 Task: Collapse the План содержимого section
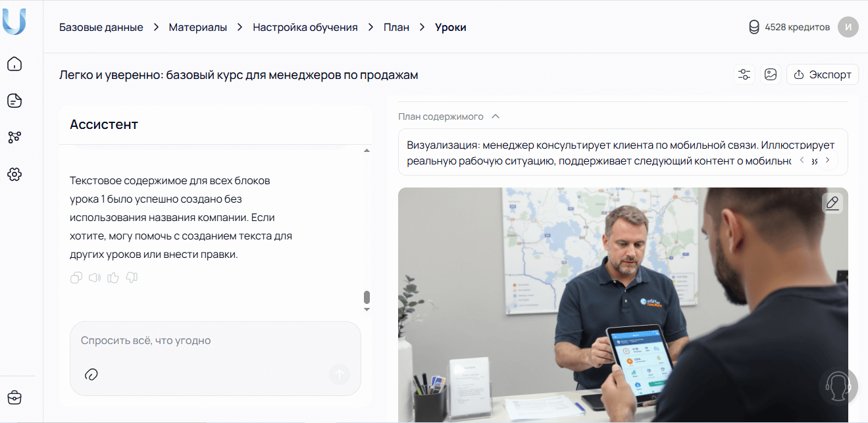point(494,116)
